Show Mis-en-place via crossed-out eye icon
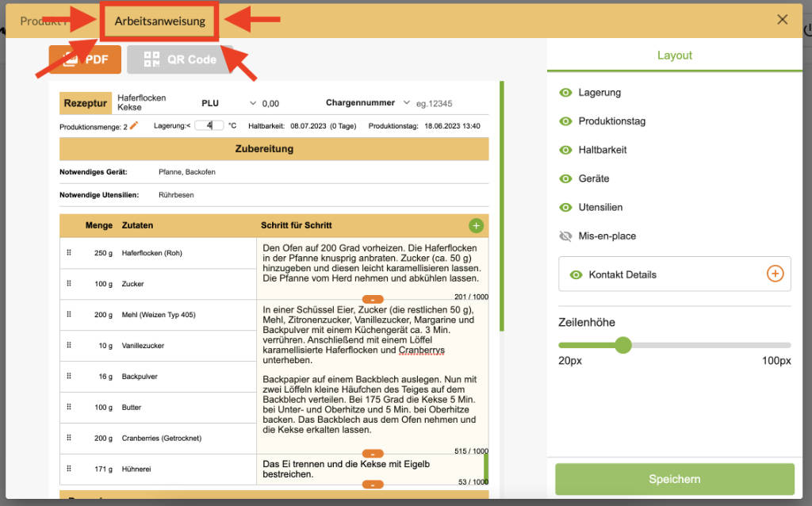 [565, 236]
